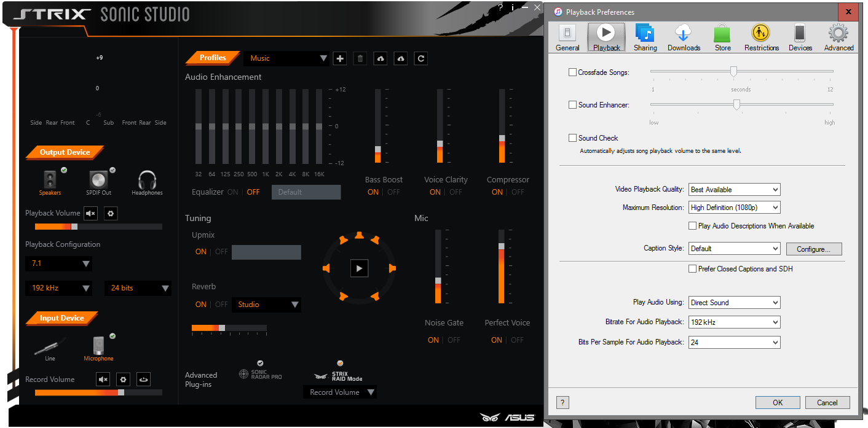Open Record Volume gear settings

123,379
